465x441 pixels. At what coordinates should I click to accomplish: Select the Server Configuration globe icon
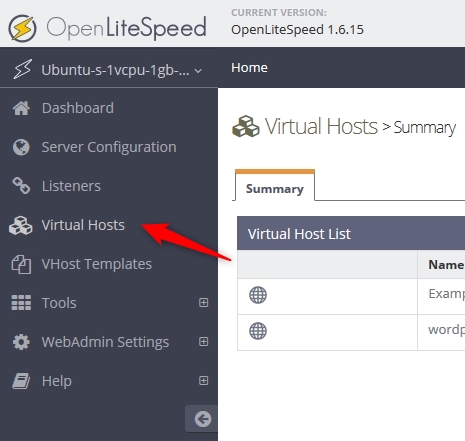[21, 147]
